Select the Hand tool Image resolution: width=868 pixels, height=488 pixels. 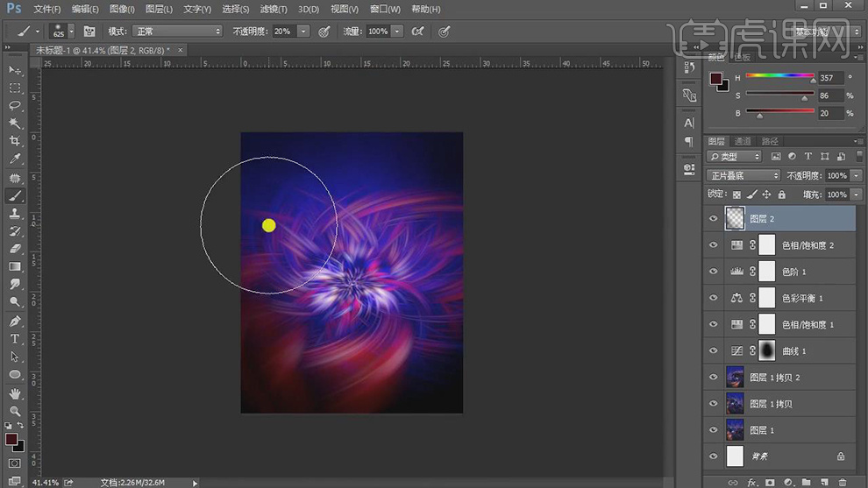point(15,393)
